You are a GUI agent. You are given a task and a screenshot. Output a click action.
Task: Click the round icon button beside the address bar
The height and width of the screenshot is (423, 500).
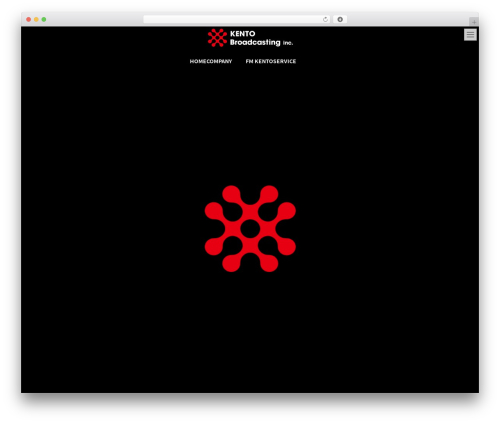point(340,19)
